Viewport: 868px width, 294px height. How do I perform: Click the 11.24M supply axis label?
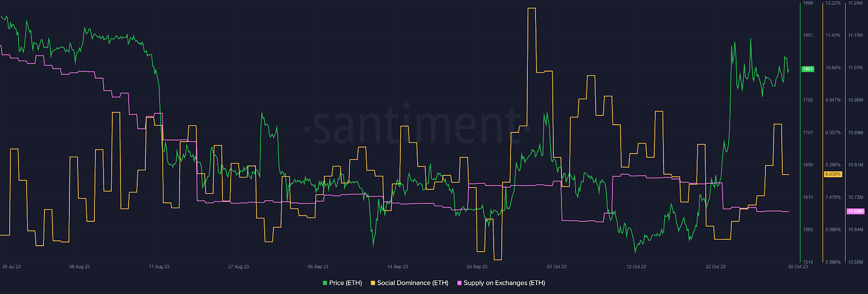click(856, 3)
